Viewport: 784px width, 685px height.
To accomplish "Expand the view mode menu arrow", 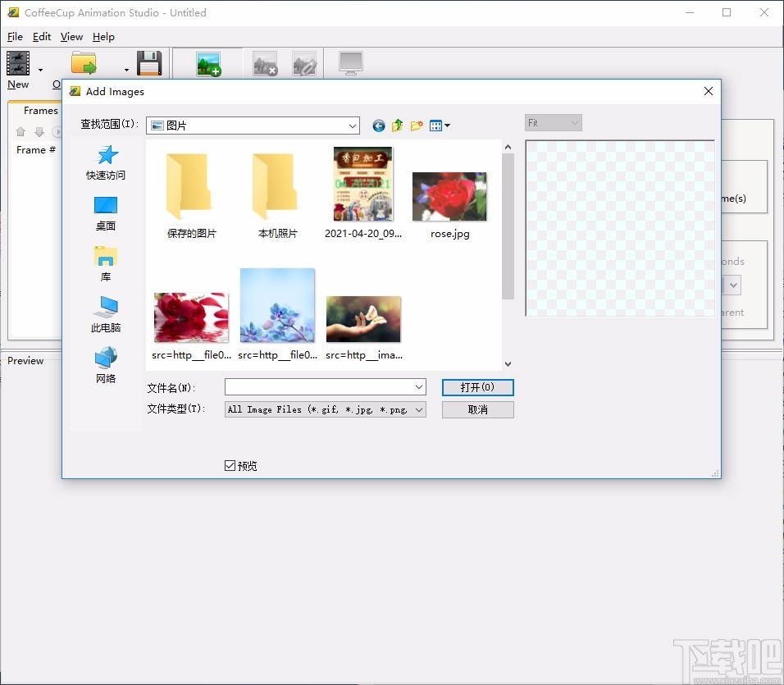I will click(446, 126).
